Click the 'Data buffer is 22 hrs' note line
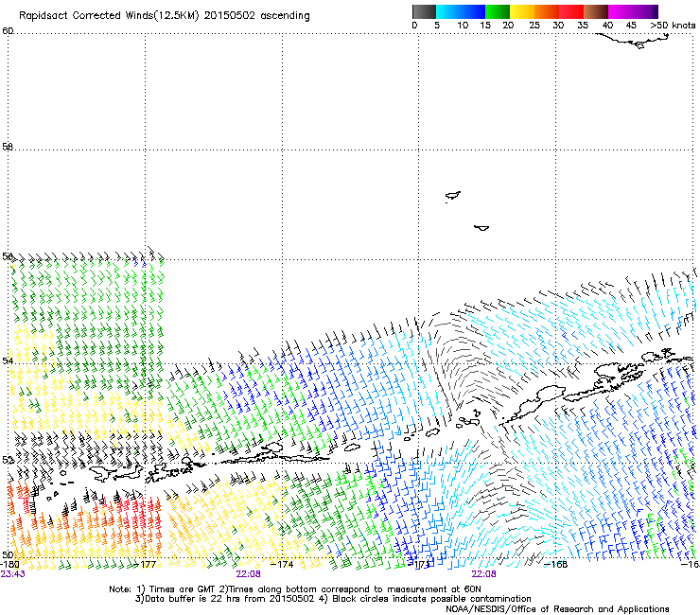 (x=333, y=599)
